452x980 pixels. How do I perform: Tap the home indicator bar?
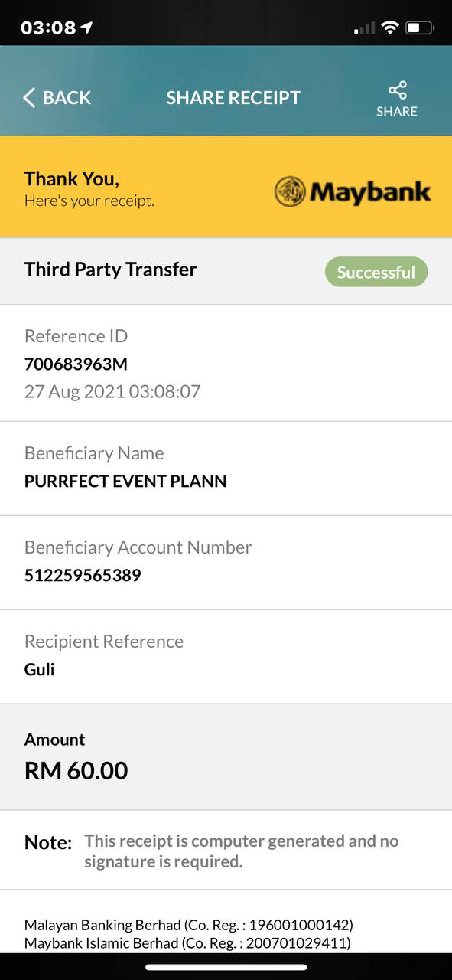pyautogui.click(x=226, y=968)
